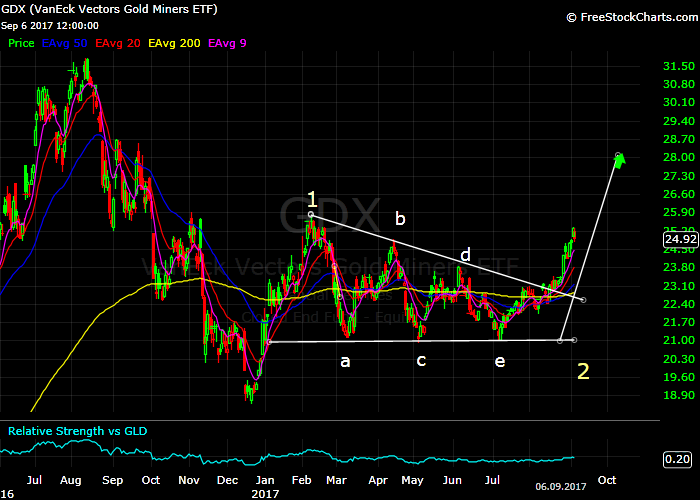Click the wave e label below July low

click(x=500, y=361)
